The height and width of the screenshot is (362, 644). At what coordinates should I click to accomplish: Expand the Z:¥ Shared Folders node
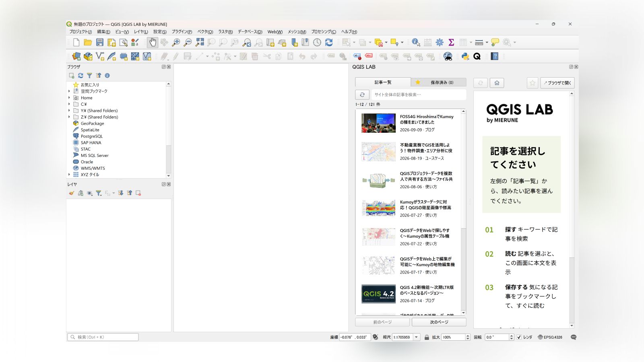pyautogui.click(x=69, y=117)
